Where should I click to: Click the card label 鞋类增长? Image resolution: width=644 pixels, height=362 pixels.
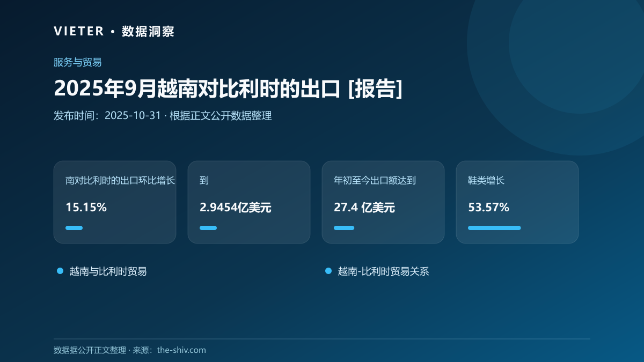tap(486, 180)
